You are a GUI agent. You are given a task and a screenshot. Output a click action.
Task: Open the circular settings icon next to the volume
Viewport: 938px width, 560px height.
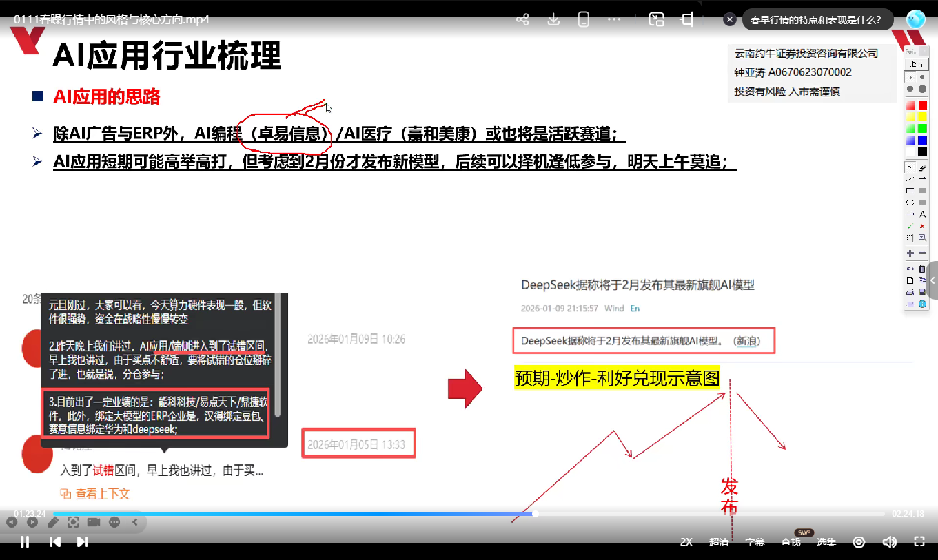(859, 542)
